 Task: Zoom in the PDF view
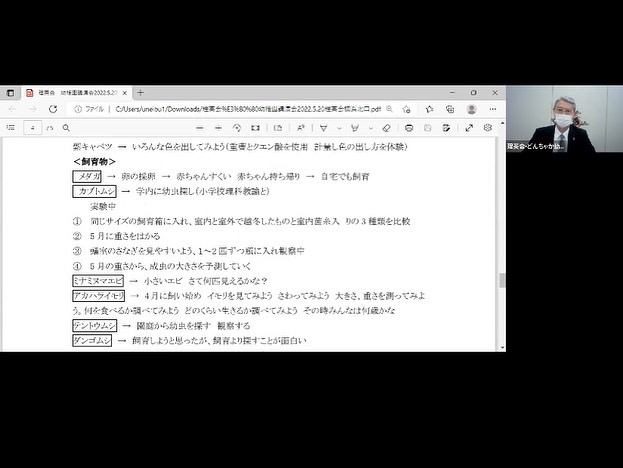coord(218,128)
